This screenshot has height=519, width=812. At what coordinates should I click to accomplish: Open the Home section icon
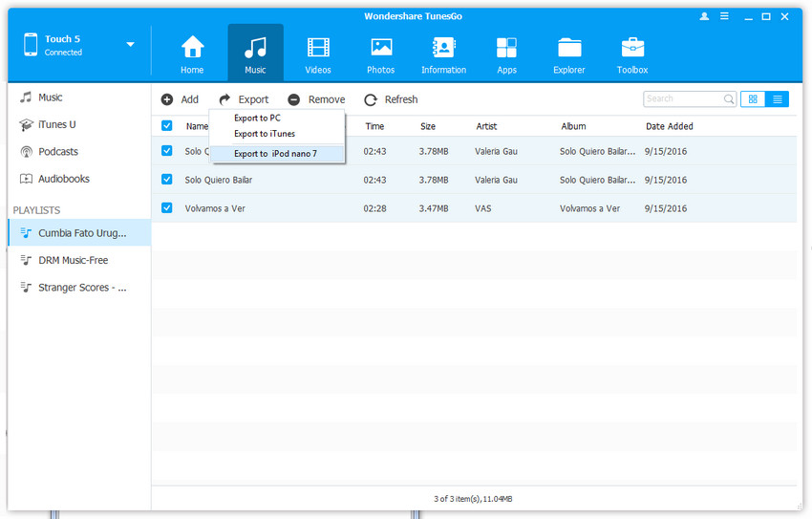tap(192, 54)
